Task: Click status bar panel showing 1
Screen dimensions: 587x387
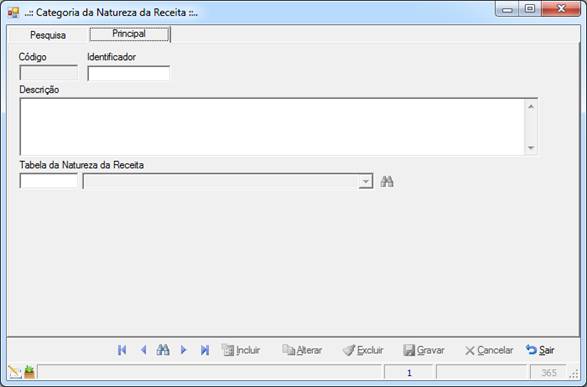Action: [x=409, y=372]
